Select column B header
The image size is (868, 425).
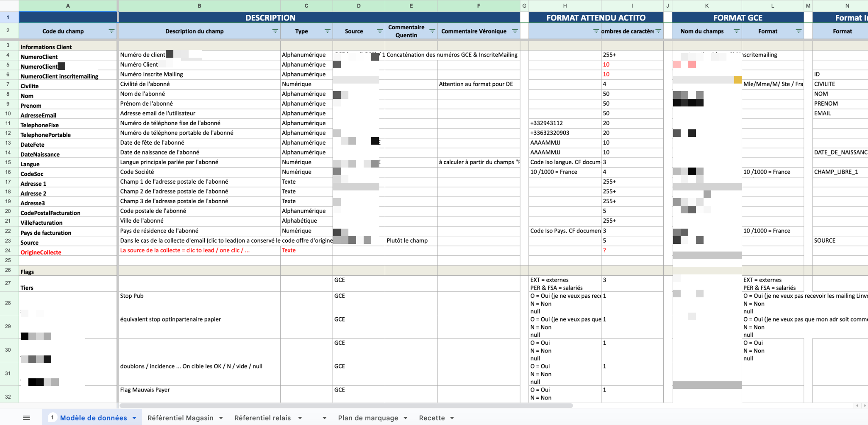[199, 6]
